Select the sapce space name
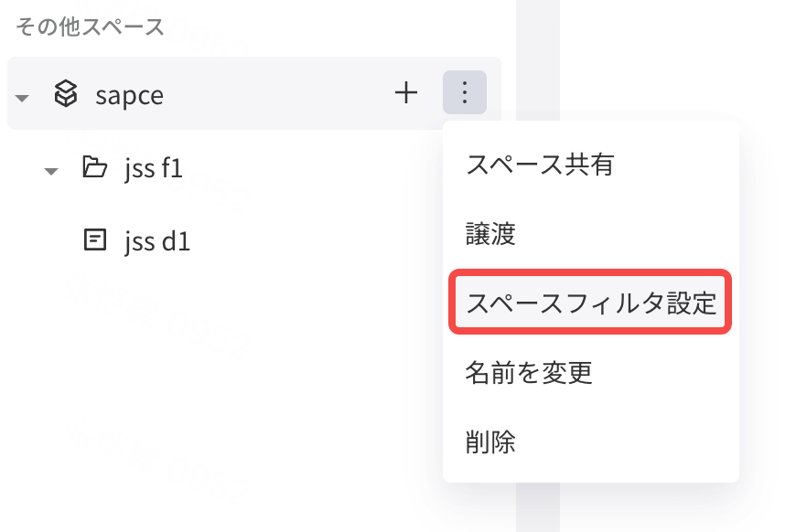Image resolution: width=796 pixels, height=532 pixels. tap(129, 95)
